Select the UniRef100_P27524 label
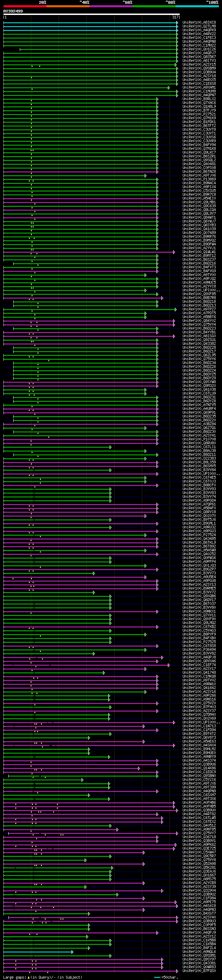Viewport: 222px width, 980px height. pos(199,535)
